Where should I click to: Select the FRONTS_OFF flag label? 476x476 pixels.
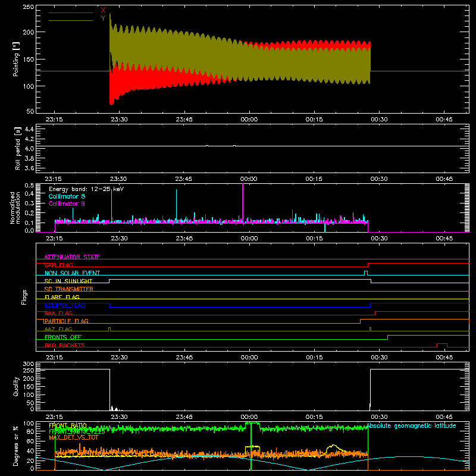(63, 337)
